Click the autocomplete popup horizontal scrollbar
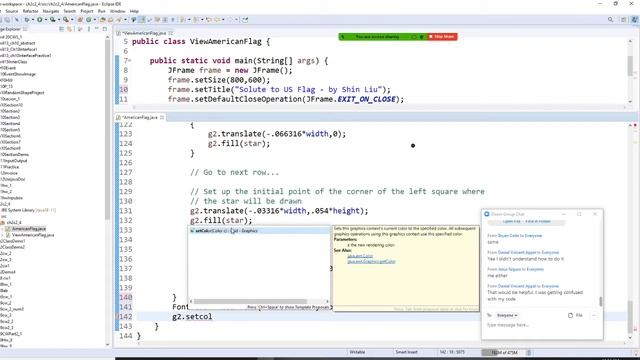The width and height of the screenshot is (640, 360). pos(250,302)
